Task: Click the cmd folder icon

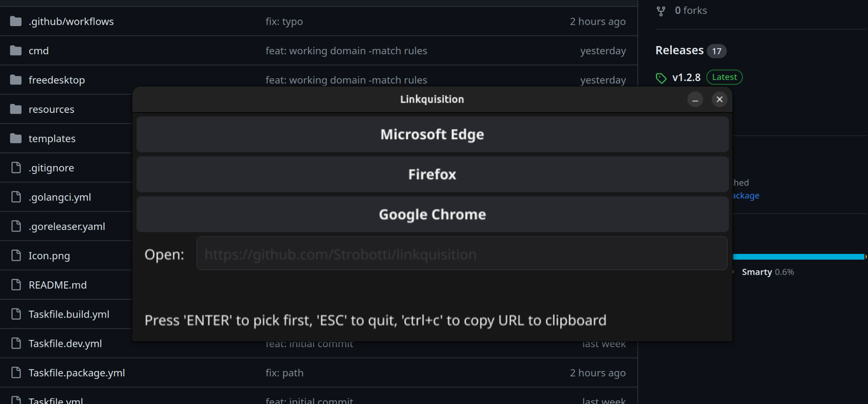Action: [x=16, y=51]
